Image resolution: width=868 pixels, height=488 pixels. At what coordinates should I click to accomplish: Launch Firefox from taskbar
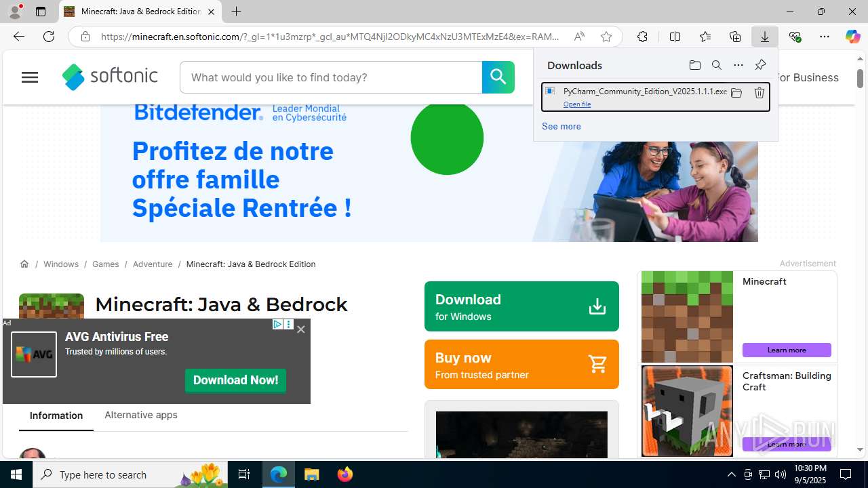click(345, 474)
